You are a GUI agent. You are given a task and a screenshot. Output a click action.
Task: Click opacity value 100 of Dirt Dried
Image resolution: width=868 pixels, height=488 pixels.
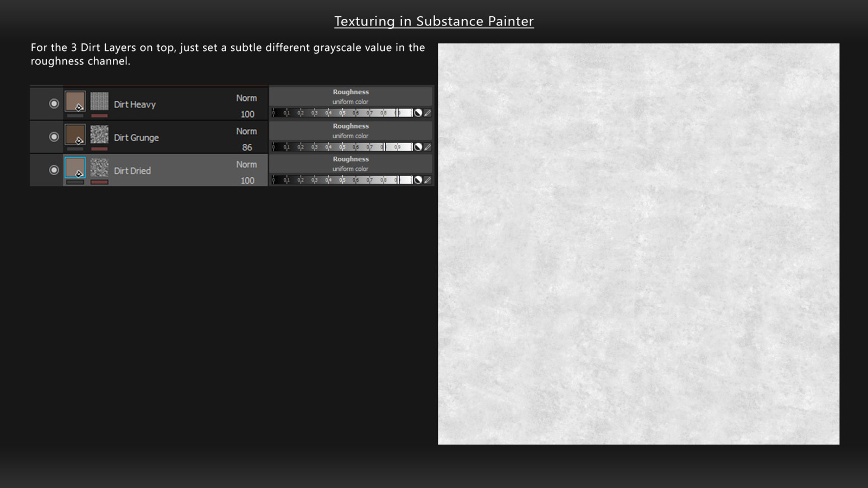[x=247, y=181]
